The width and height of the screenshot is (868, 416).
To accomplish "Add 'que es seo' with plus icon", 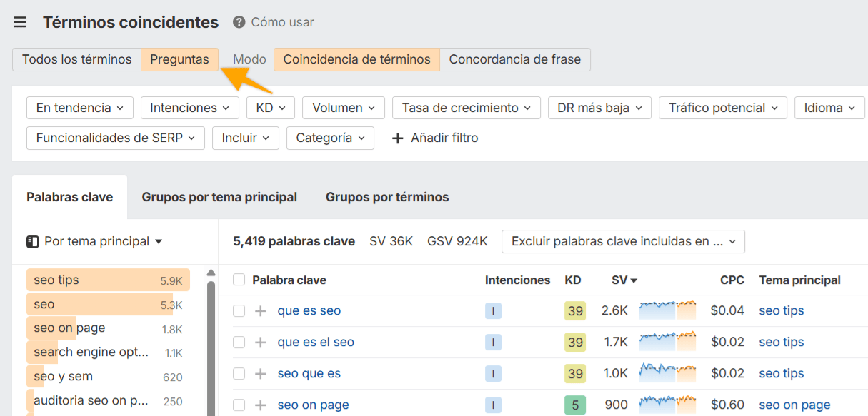I will 261,311.
